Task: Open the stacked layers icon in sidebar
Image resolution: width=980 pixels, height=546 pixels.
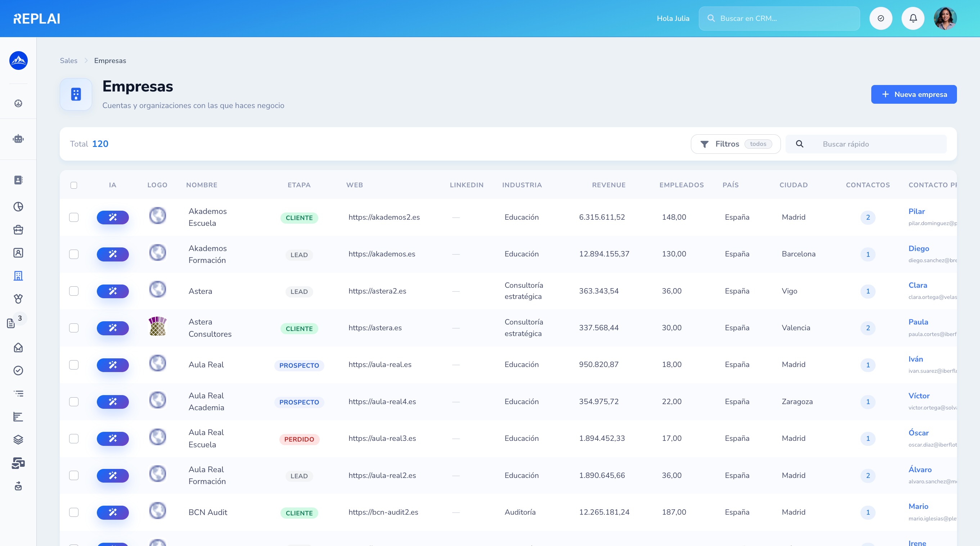Action: point(18,440)
